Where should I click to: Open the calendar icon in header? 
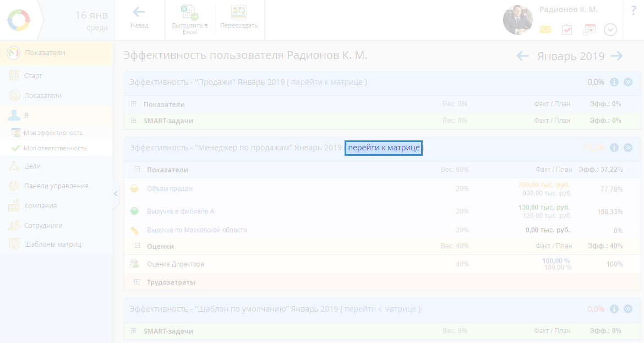(x=589, y=30)
